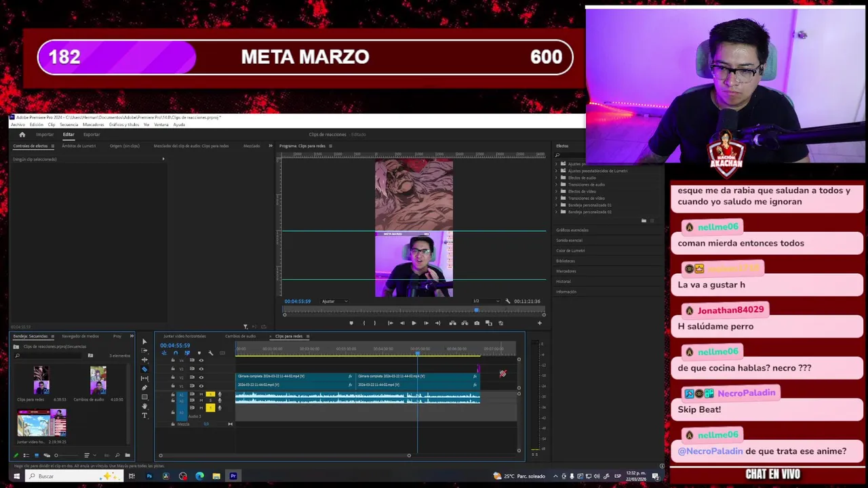Add marker in Program Monitor
The width and height of the screenshot is (868, 488).
coord(351,323)
